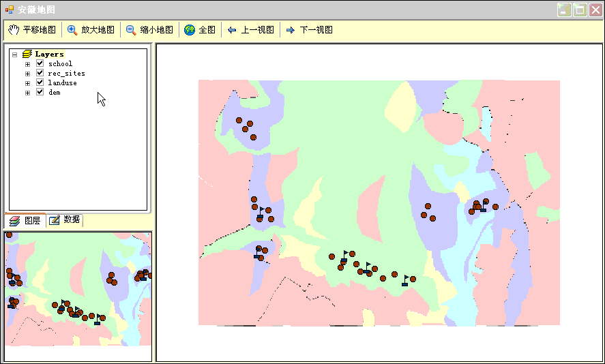Click the overview map thumbnail
Screen dimensions: 605x364
pyautogui.click(x=78, y=297)
